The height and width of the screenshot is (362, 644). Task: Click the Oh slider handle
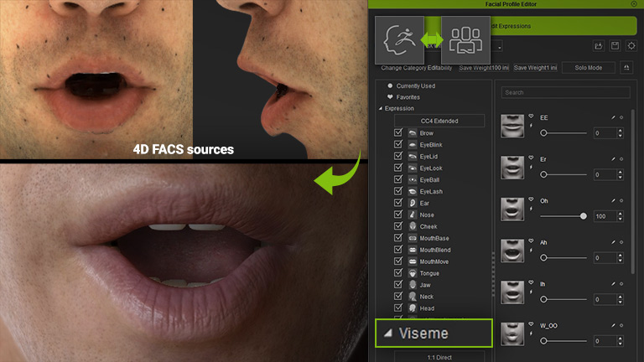(584, 216)
